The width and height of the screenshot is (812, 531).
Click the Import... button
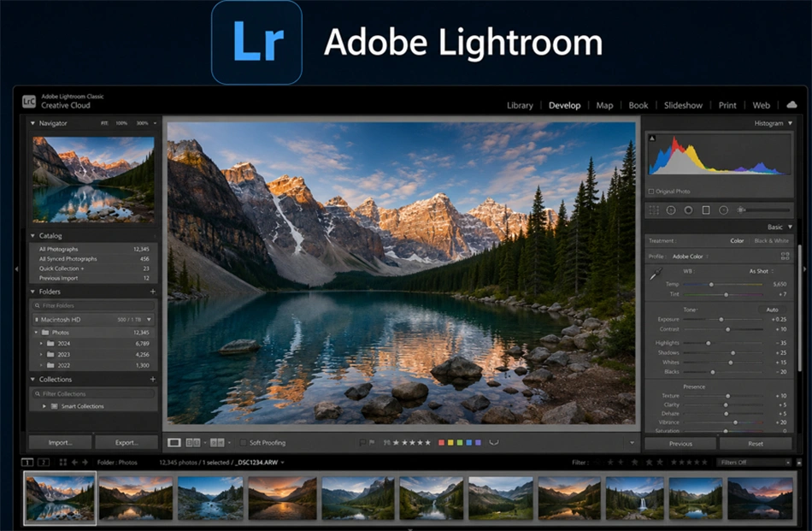(60, 442)
